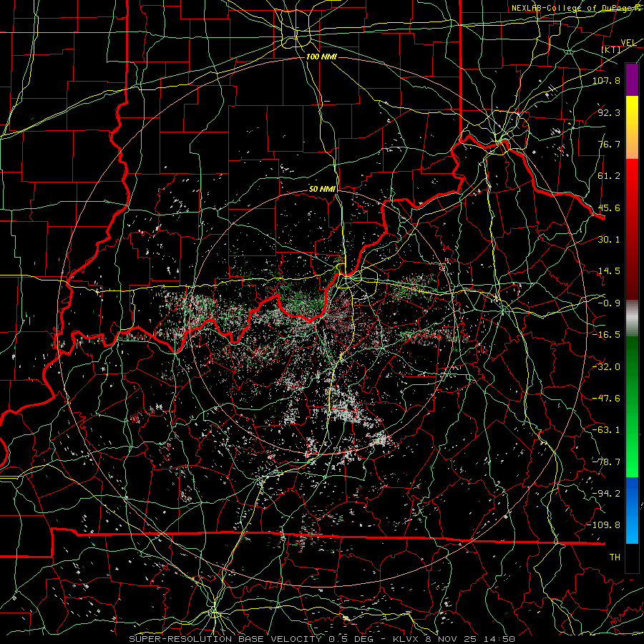Select the 61.2 scale value

pyautogui.click(x=609, y=176)
